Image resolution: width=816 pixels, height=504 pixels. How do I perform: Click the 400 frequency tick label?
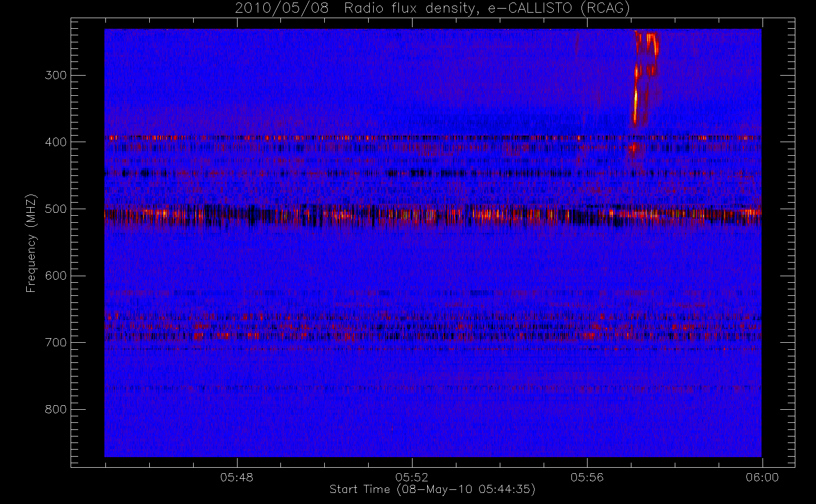click(x=55, y=142)
